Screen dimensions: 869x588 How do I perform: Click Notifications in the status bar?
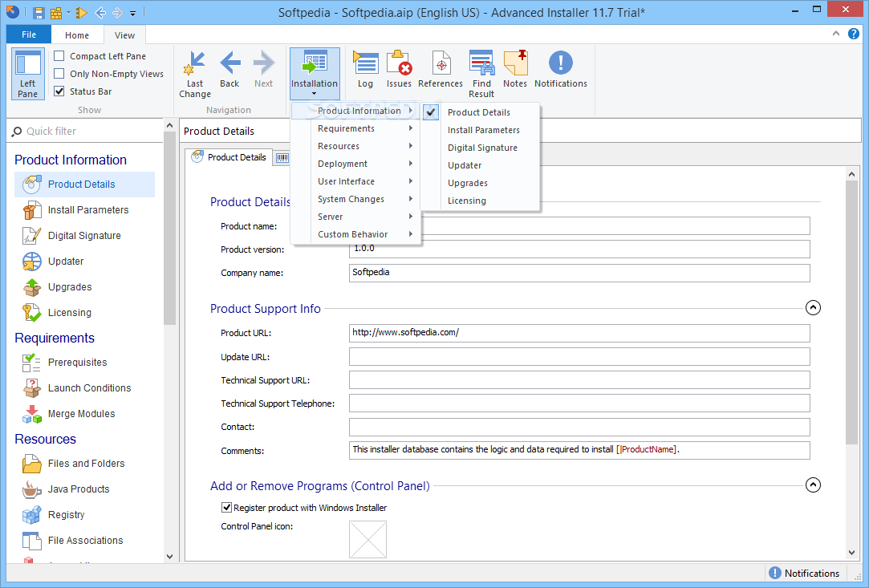pos(804,574)
